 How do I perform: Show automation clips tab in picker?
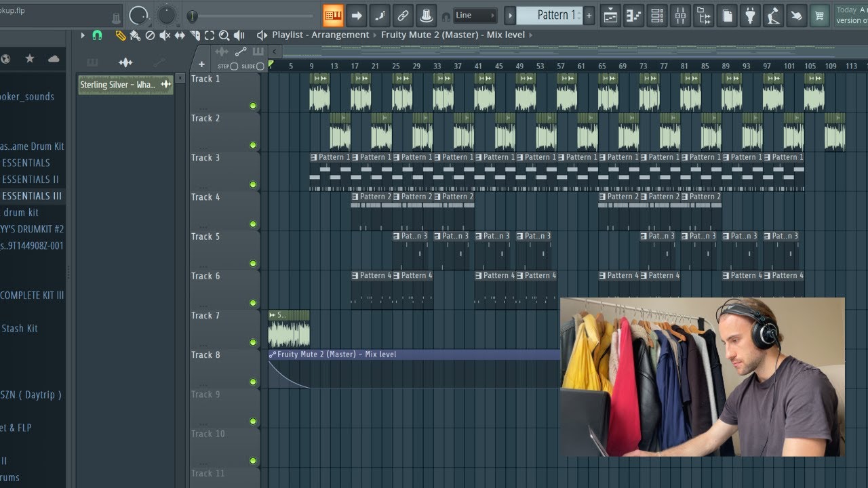(x=159, y=62)
